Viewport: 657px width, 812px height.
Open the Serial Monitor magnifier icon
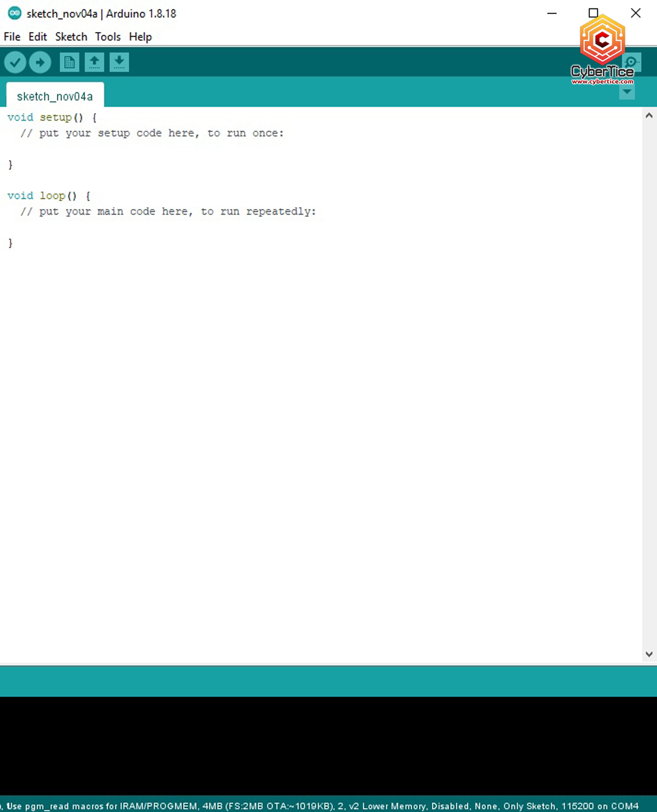[x=632, y=62]
